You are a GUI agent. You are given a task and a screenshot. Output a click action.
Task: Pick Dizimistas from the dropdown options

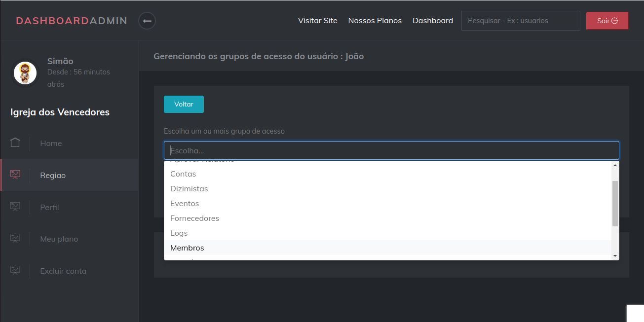[x=189, y=188]
